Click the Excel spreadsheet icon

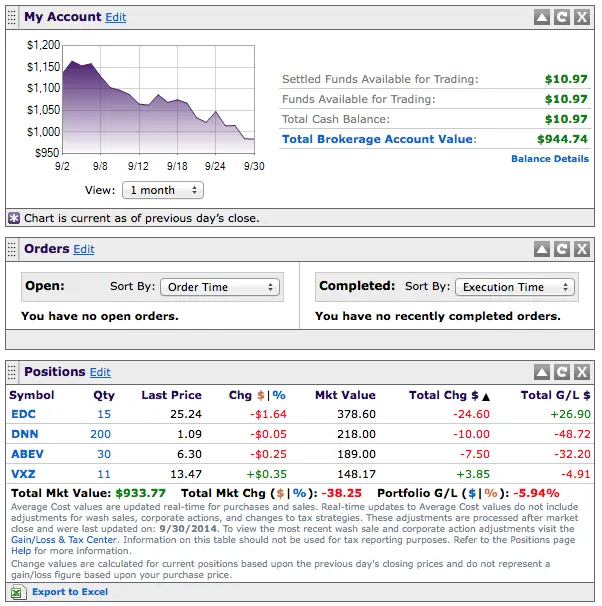point(18,592)
